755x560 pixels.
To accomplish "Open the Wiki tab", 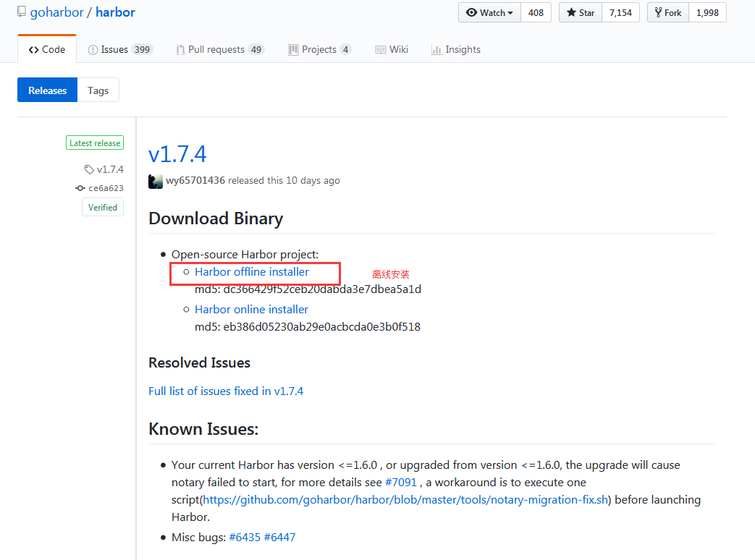I will click(x=392, y=49).
